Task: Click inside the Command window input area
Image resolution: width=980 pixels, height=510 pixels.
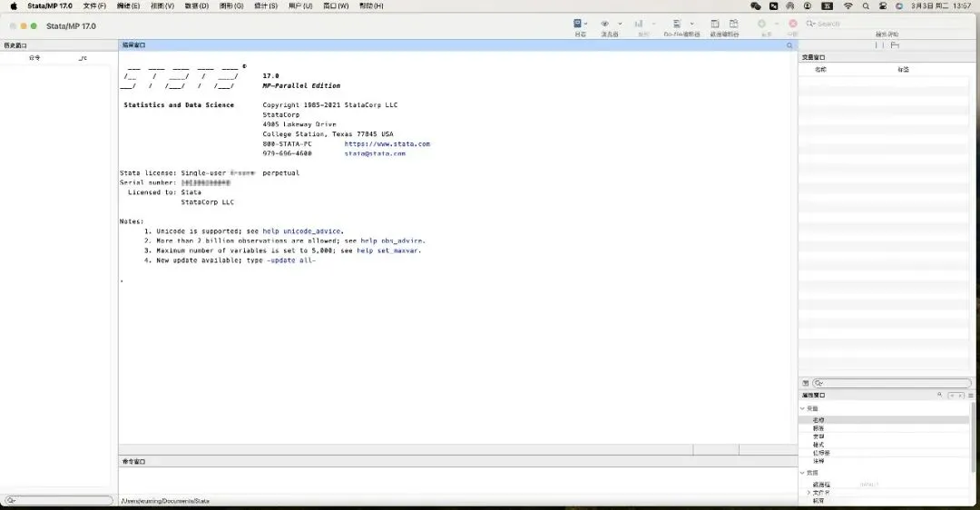Action: coord(457,481)
